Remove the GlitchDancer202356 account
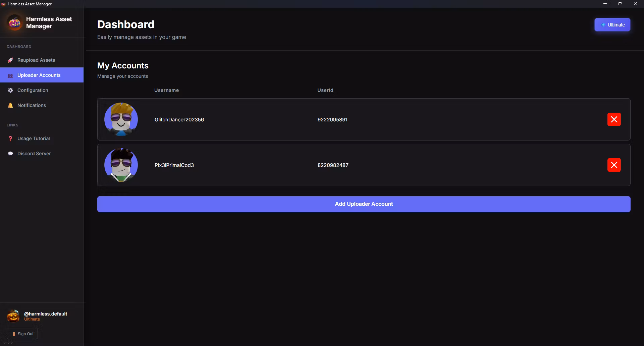This screenshot has width=644, height=346. click(x=614, y=119)
